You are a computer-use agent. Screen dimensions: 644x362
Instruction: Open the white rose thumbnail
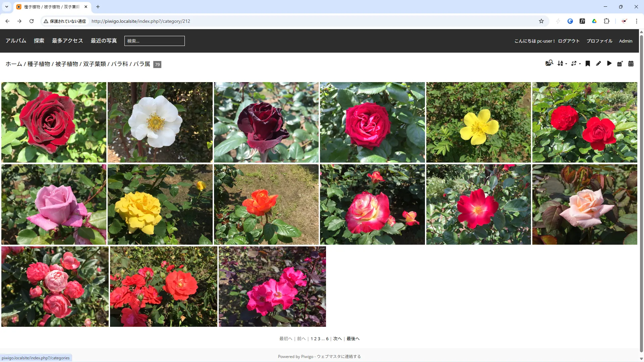160,122
